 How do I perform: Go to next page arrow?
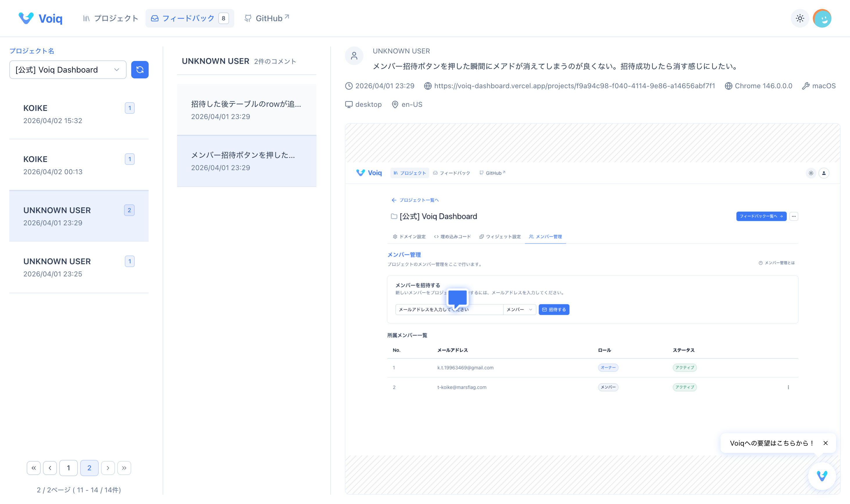point(108,468)
